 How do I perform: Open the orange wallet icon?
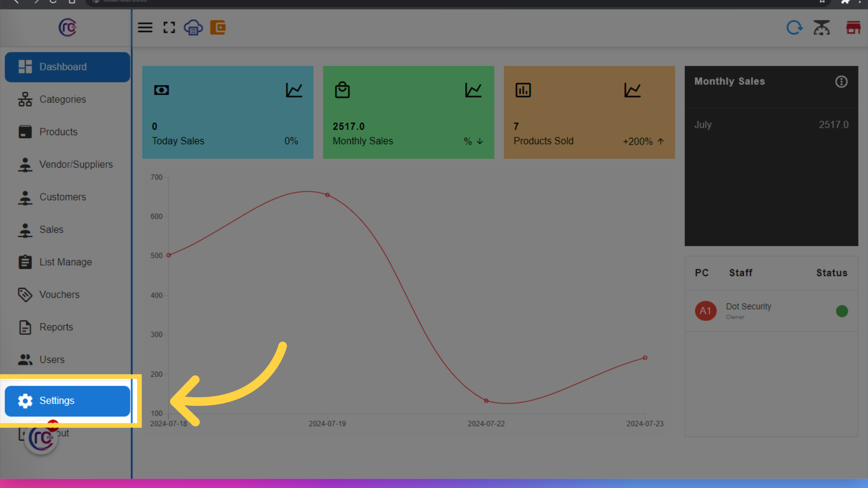pos(218,28)
